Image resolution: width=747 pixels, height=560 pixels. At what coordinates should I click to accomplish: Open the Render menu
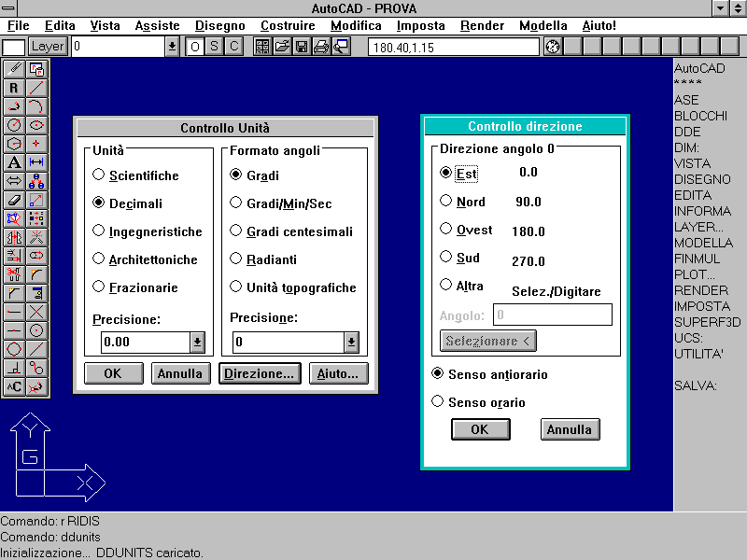[x=482, y=26]
